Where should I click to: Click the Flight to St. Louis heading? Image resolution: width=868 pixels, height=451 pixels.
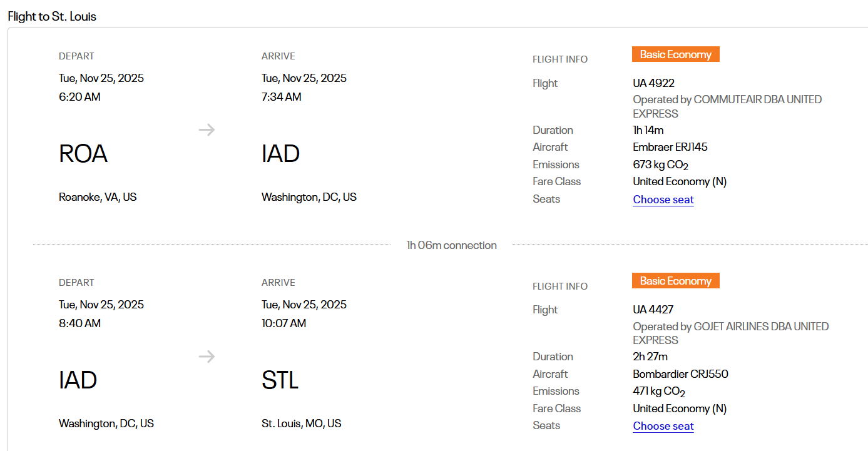52,17
